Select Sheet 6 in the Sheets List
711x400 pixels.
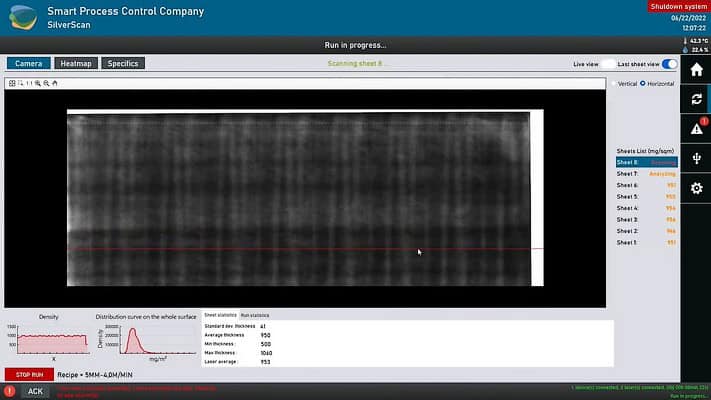coord(627,185)
